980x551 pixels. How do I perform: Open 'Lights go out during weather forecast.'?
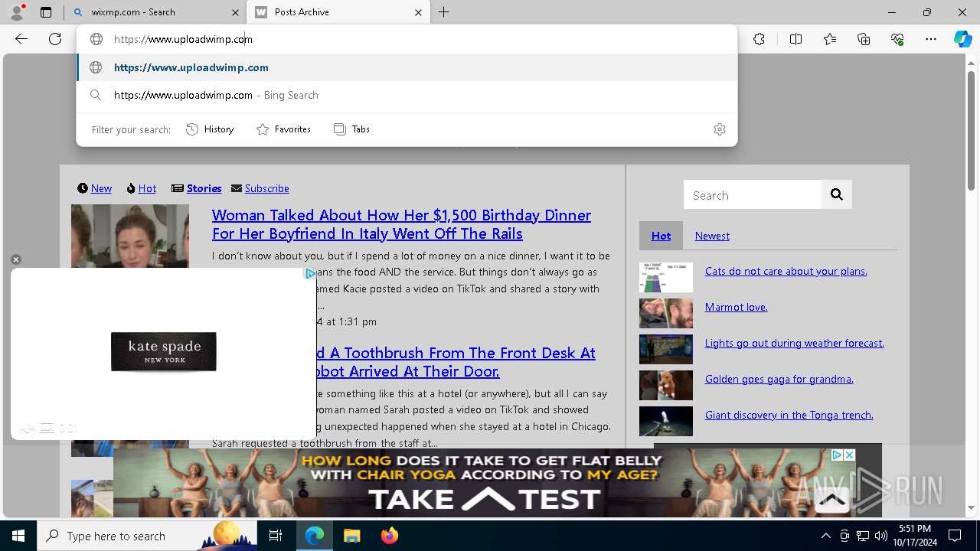point(794,343)
